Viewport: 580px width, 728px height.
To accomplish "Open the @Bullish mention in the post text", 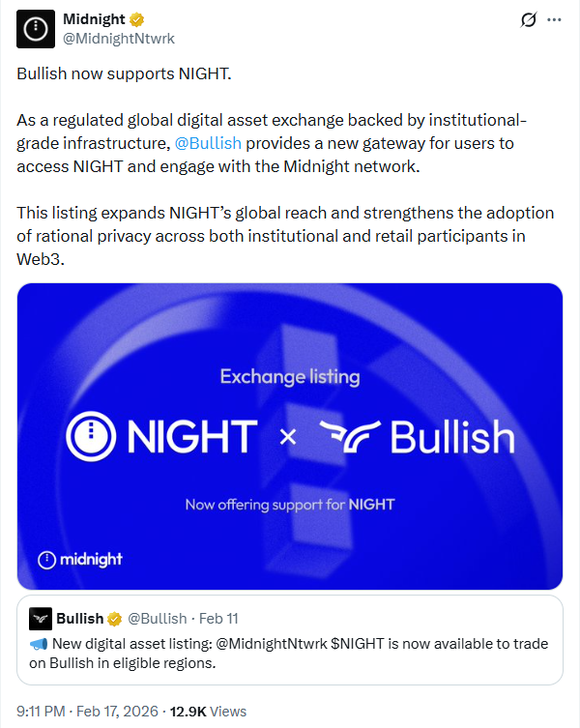I will tap(208, 143).
